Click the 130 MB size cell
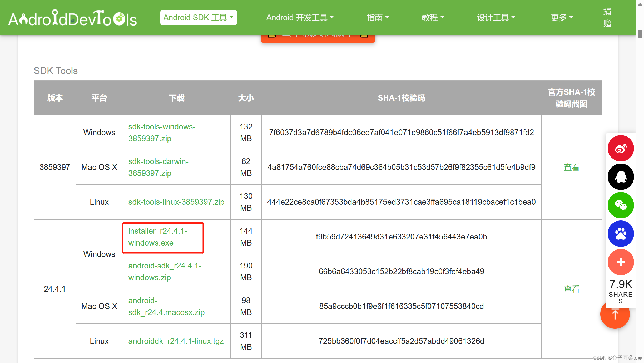The image size is (644, 363). pyautogui.click(x=246, y=202)
